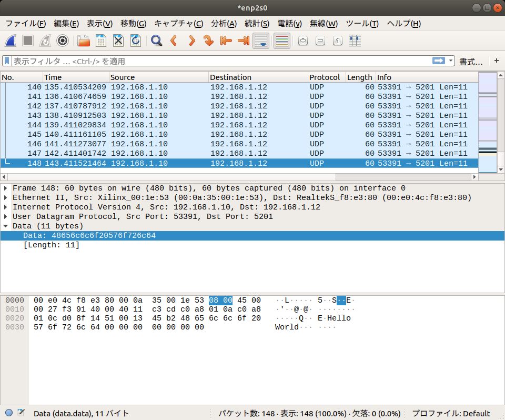The width and height of the screenshot is (505, 420).
Task: Reload this capture file
Action: click(x=136, y=41)
